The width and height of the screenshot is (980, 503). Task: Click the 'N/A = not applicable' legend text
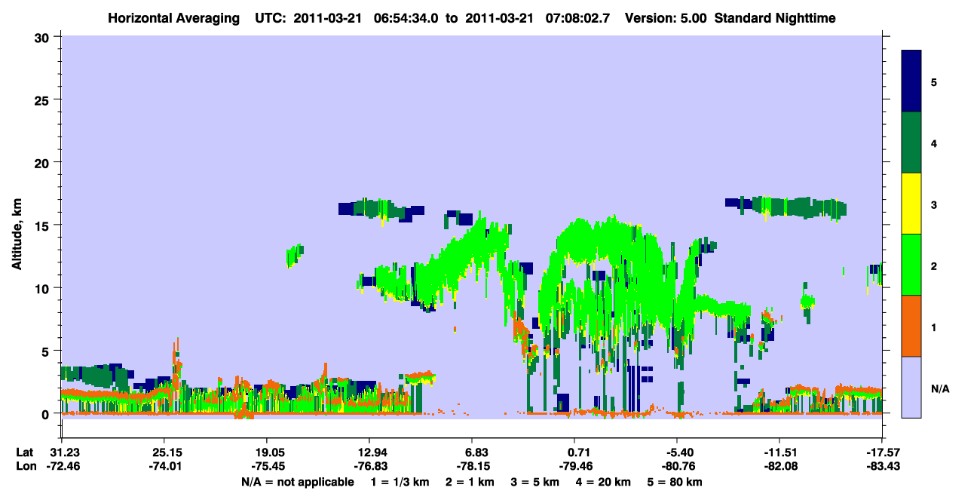[297, 482]
